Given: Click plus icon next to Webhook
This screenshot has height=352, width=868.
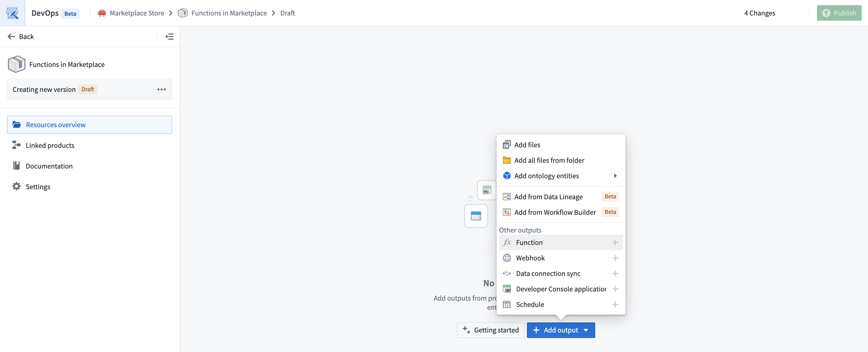Looking at the screenshot, I should (x=615, y=258).
